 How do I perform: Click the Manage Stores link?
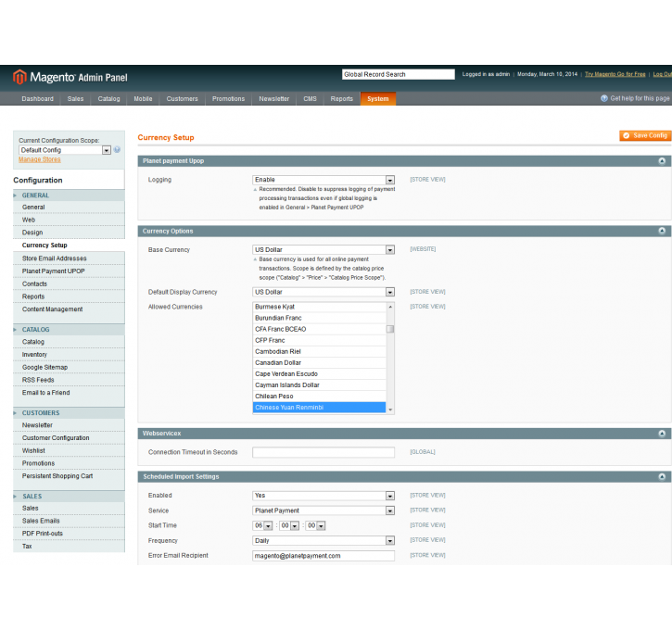40,159
